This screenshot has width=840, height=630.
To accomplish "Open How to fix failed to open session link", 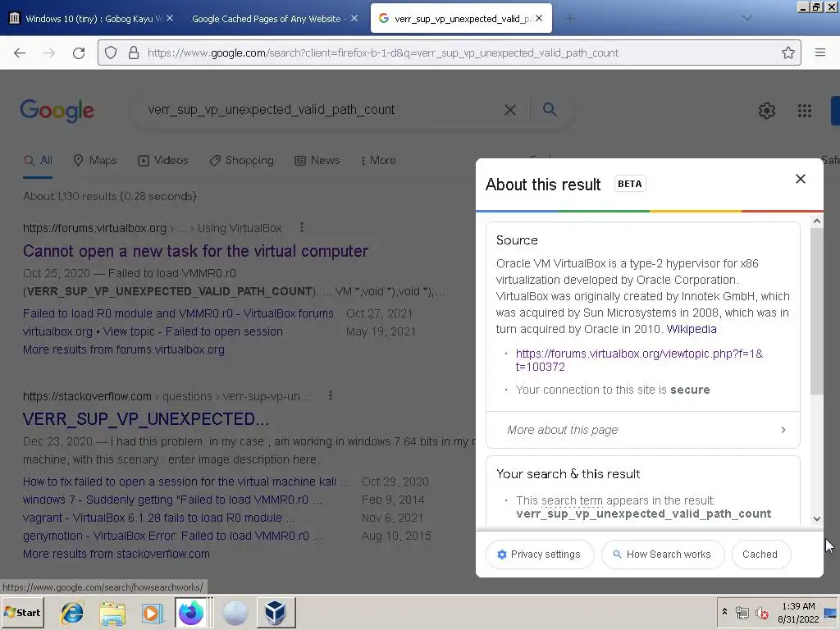I will tap(186, 482).
